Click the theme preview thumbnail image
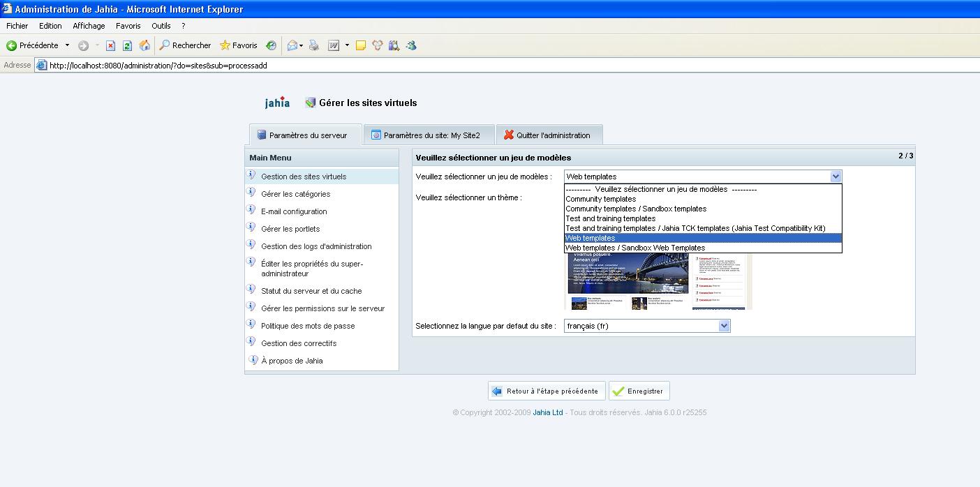The width and height of the screenshot is (980, 487). pos(658,281)
